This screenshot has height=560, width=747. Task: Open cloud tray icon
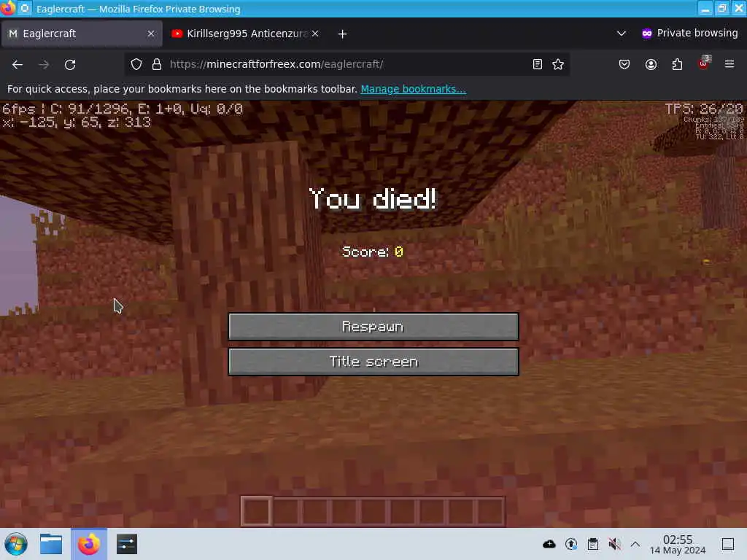pos(549,544)
